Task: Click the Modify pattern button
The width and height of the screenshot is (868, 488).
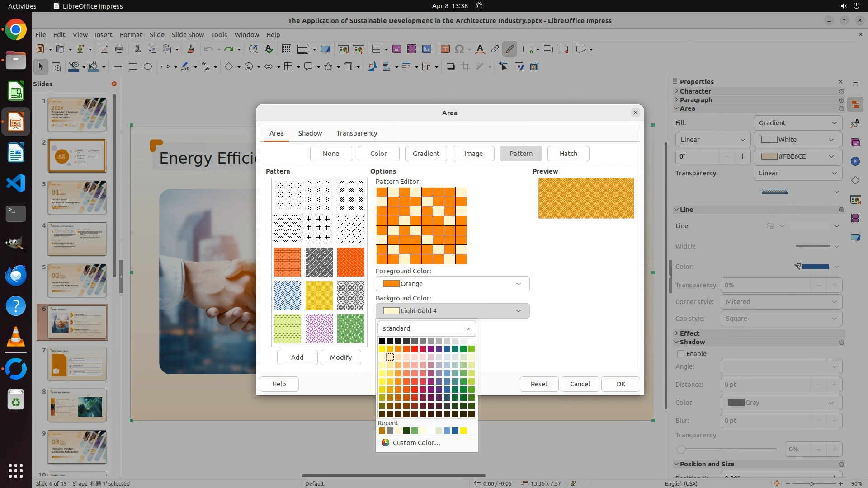Action: (x=340, y=357)
